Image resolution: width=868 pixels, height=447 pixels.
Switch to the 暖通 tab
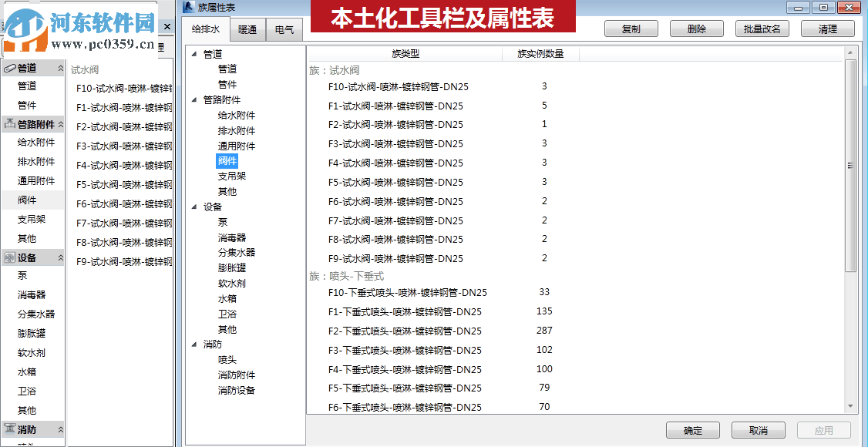pyautogui.click(x=248, y=30)
